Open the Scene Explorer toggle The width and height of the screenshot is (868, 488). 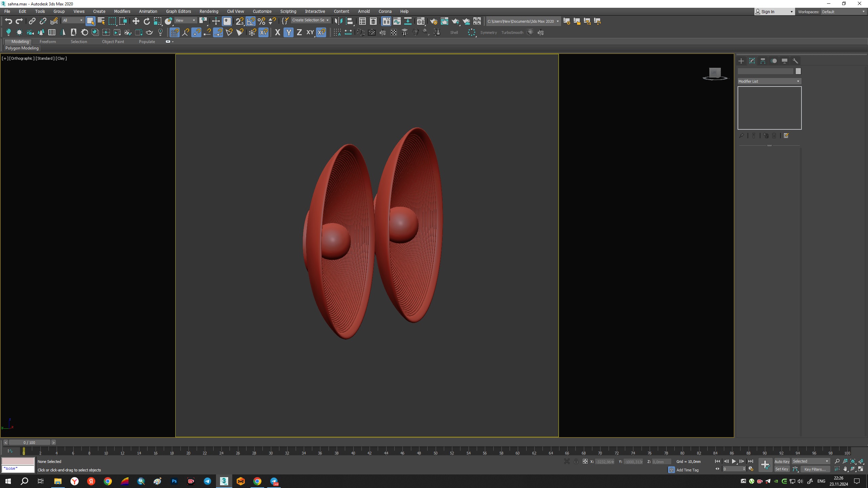point(362,21)
